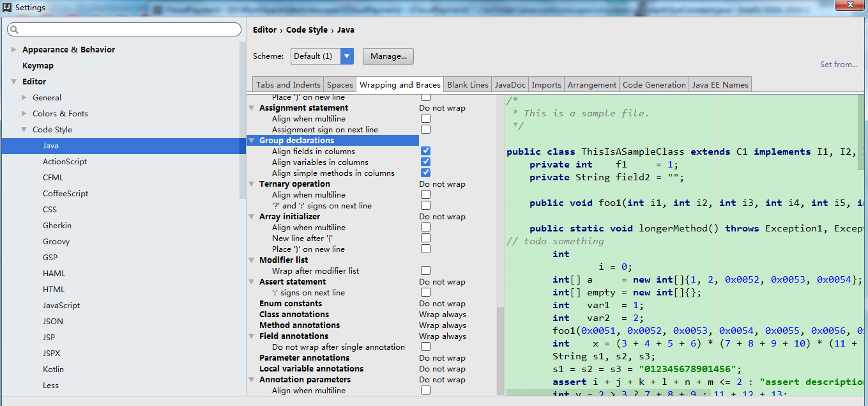
Task: Toggle 'Align simple methods in columns' checkbox
Action: [425, 173]
